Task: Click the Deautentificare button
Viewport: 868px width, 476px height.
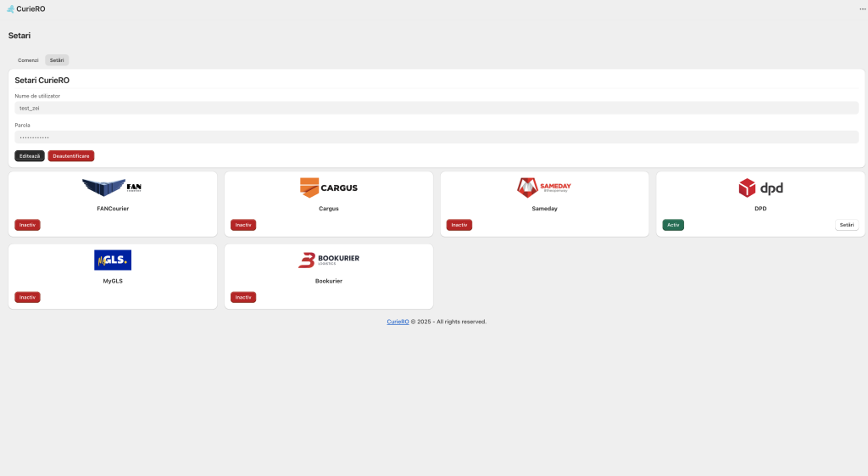Action: 71,156
